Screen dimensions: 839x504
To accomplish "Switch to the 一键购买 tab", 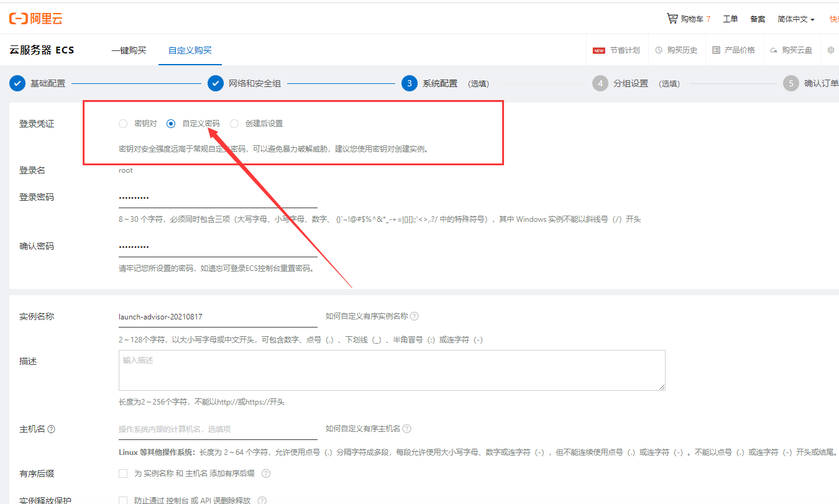I will [x=129, y=50].
